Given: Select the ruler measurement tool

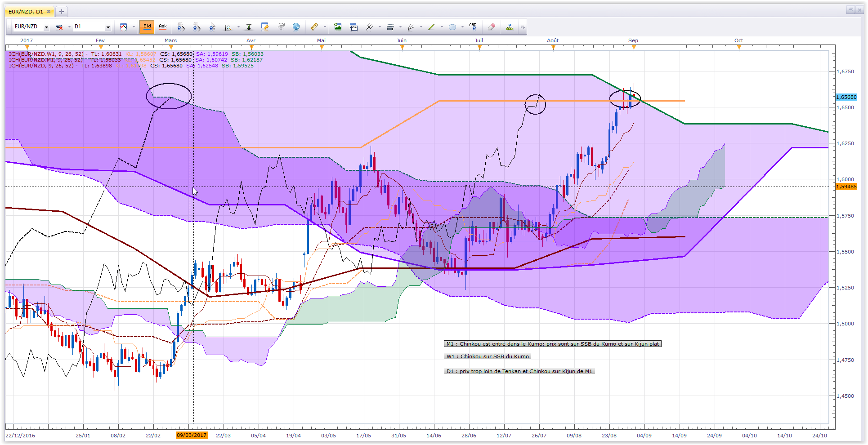Looking at the screenshot, I should 314,27.
